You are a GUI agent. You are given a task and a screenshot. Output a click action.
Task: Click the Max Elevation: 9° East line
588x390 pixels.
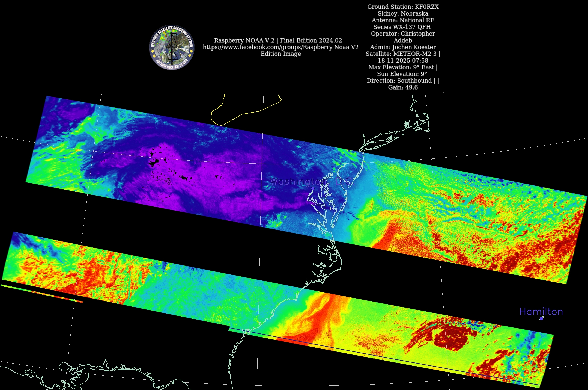(x=403, y=67)
